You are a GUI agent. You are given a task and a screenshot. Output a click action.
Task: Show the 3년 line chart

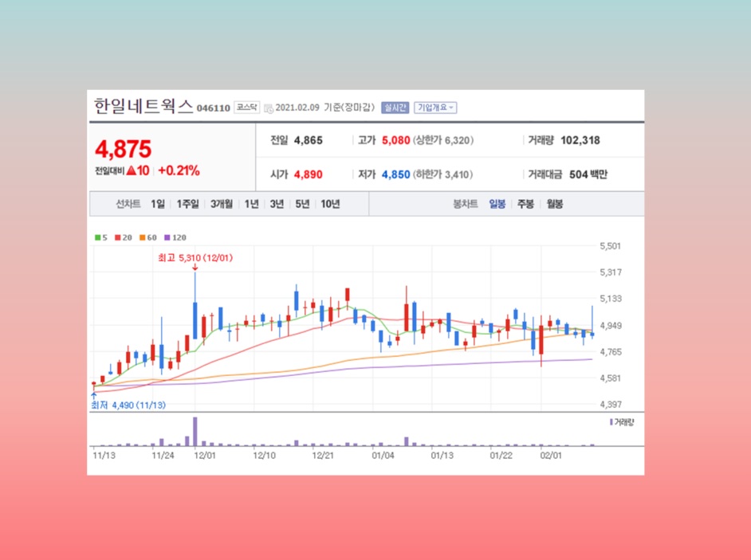277,205
